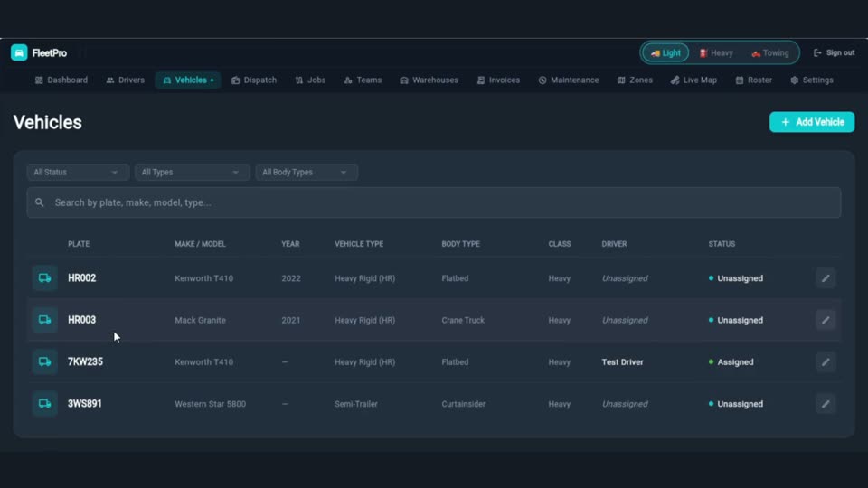The image size is (868, 488).
Task: Click Crane Truck body type cell
Action: (463, 320)
